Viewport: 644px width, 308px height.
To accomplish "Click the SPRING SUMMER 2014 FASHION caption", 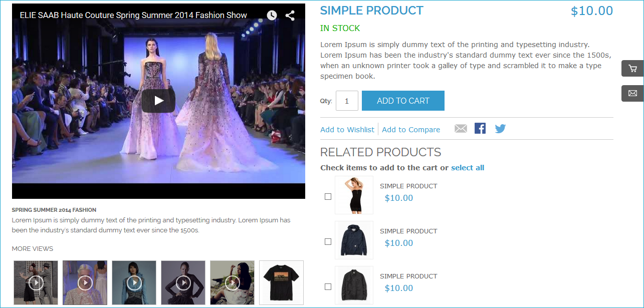I will point(54,210).
